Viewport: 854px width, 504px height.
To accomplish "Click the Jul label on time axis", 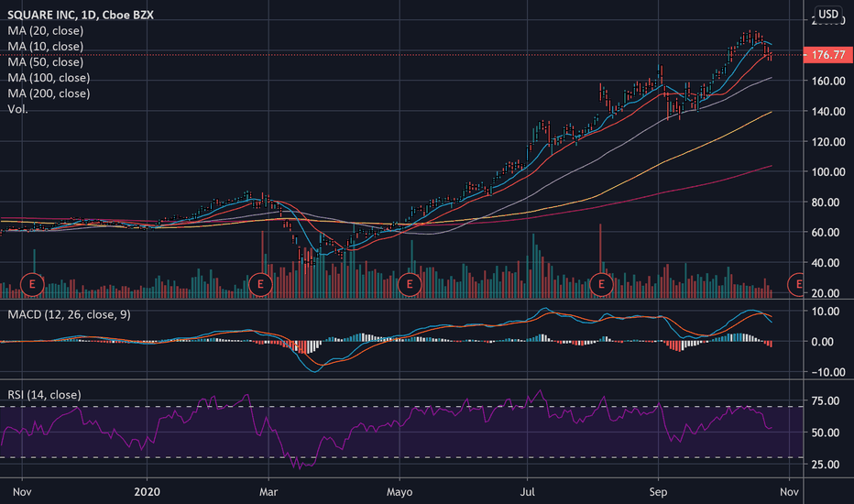I will (527, 492).
